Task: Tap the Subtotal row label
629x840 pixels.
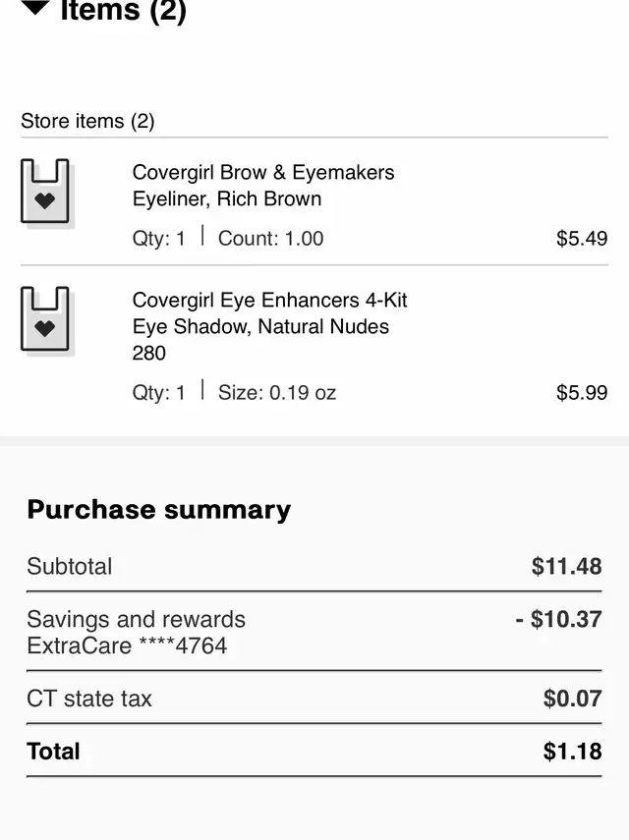Action: click(x=70, y=566)
